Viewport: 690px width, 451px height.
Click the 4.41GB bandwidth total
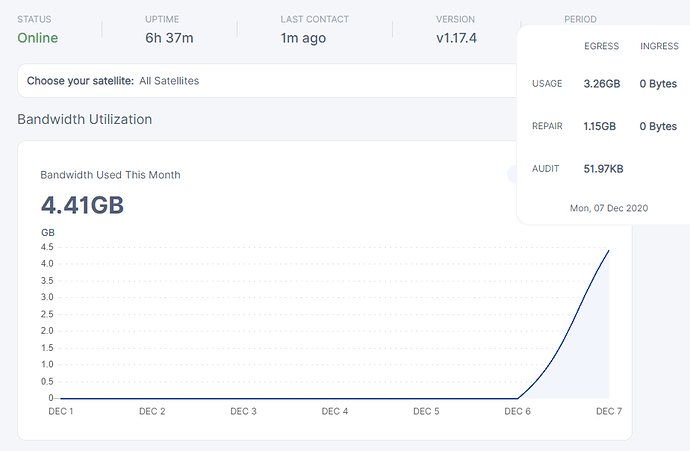pos(82,206)
